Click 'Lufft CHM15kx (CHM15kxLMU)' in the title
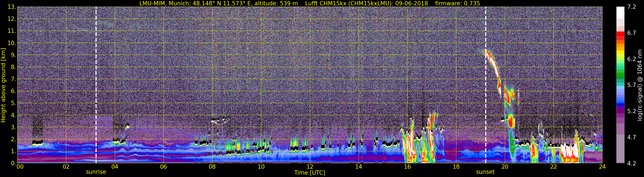Image resolution: width=644 pixels, height=177 pixels. [x=348, y=3]
